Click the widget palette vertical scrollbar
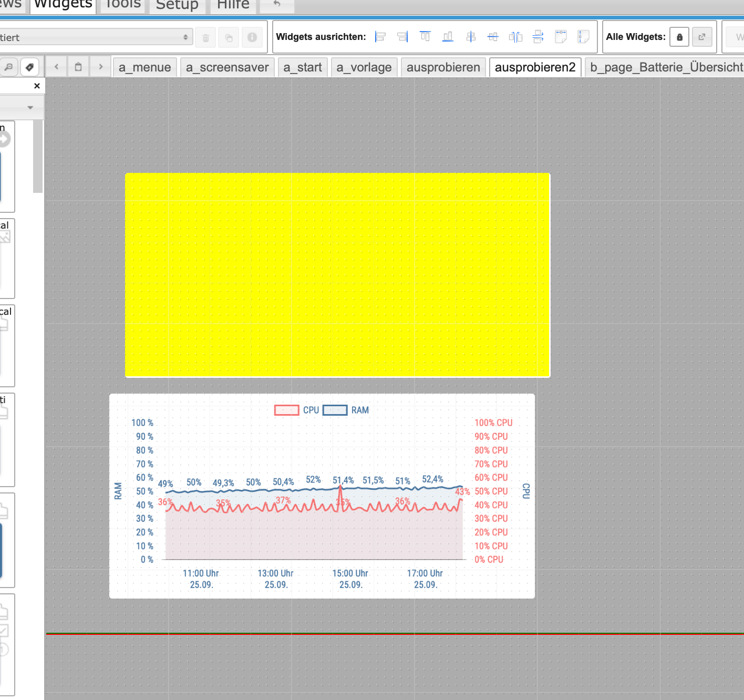 [38, 157]
